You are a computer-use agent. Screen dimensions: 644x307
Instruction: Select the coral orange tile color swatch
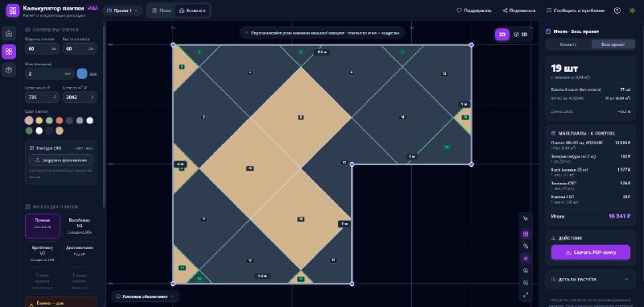tap(60, 120)
